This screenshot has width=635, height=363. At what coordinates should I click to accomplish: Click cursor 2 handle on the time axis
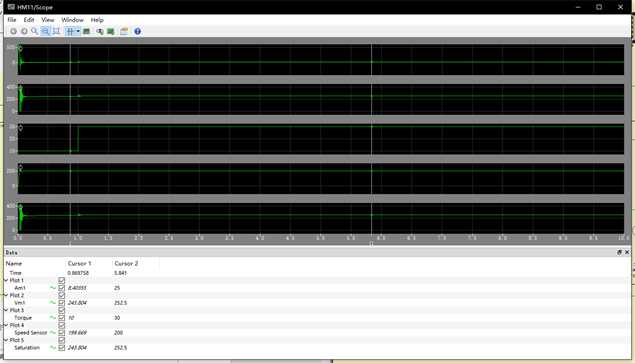click(x=371, y=244)
